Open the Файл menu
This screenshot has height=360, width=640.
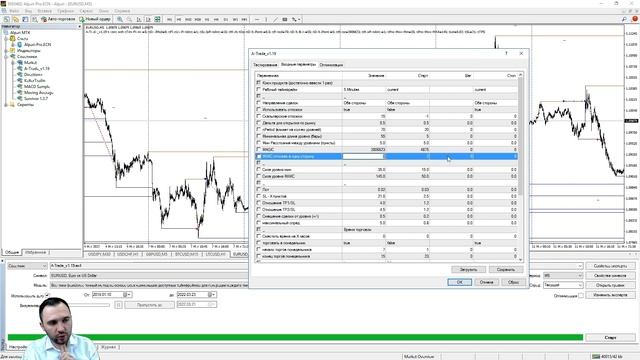click(x=14, y=11)
